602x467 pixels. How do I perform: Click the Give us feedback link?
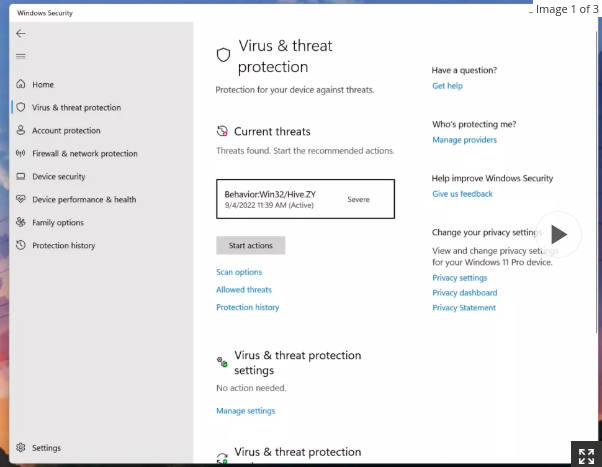tap(462, 194)
